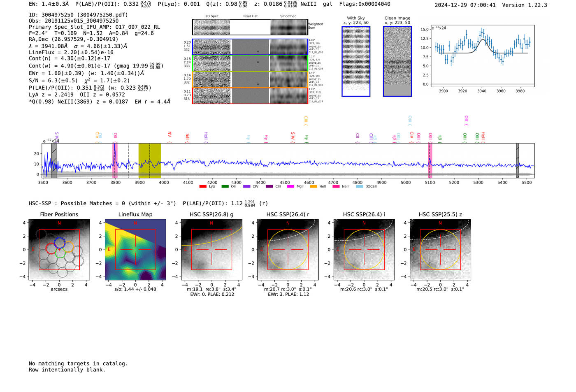Click the light blue (K)CaII legend swatch
This screenshot has width=576, height=392.
pos(360,186)
